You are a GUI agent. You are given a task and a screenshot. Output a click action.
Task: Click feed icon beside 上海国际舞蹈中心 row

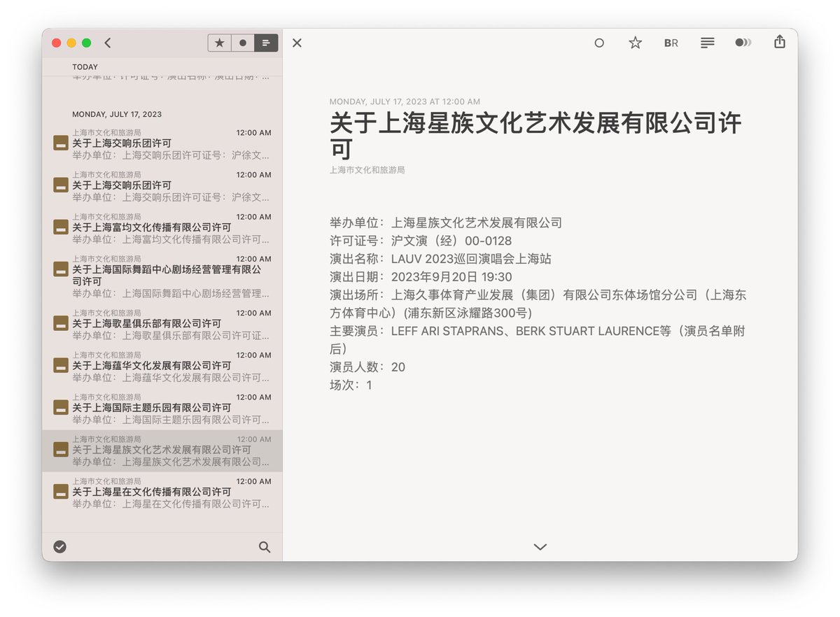pyautogui.click(x=61, y=269)
